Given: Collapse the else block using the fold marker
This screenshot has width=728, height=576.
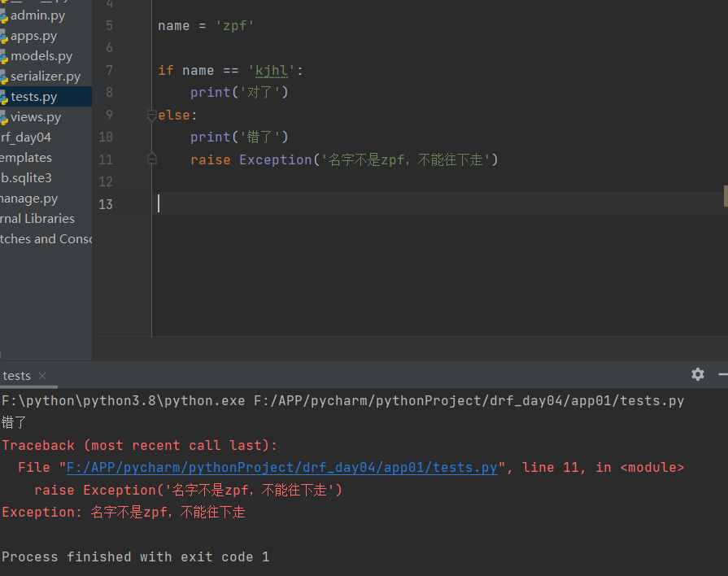Looking at the screenshot, I should (x=152, y=116).
